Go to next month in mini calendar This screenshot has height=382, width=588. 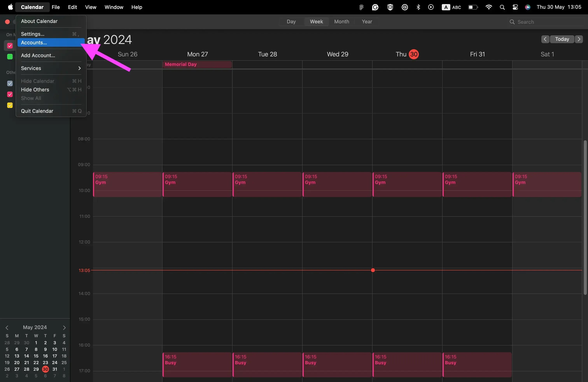pos(64,328)
